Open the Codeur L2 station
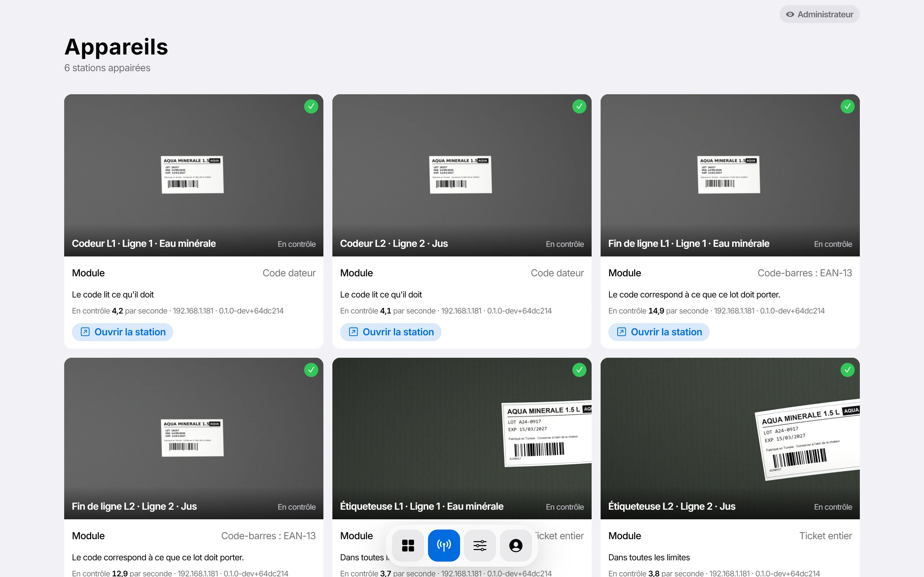The width and height of the screenshot is (924, 577). [x=390, y=332]
